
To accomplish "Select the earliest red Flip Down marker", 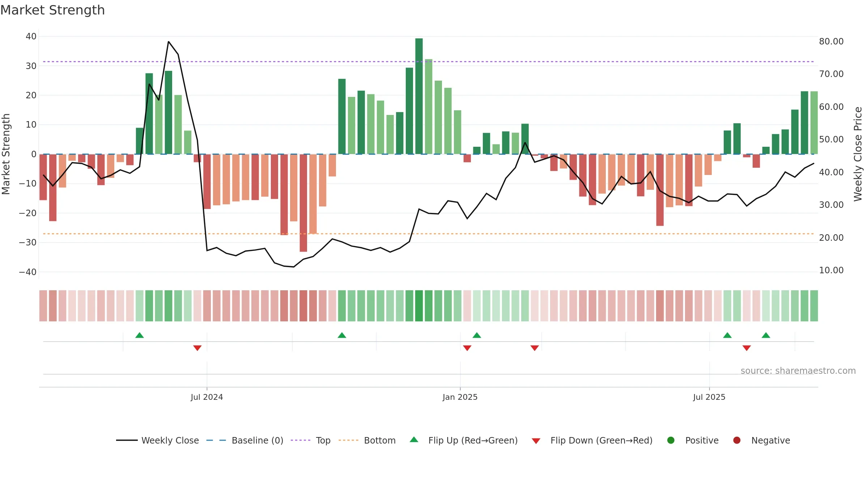I will tap(197, 348).
